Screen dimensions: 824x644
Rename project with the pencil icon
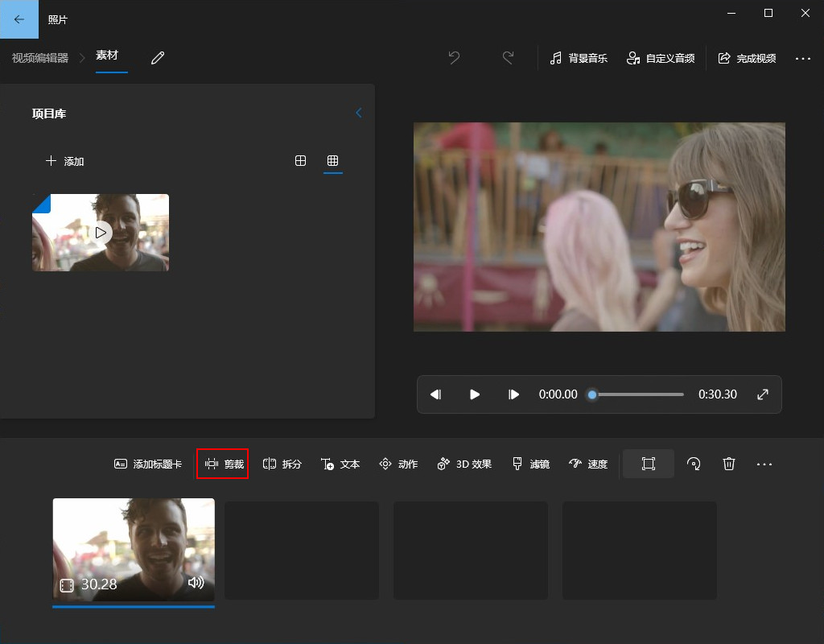point(158,58)
